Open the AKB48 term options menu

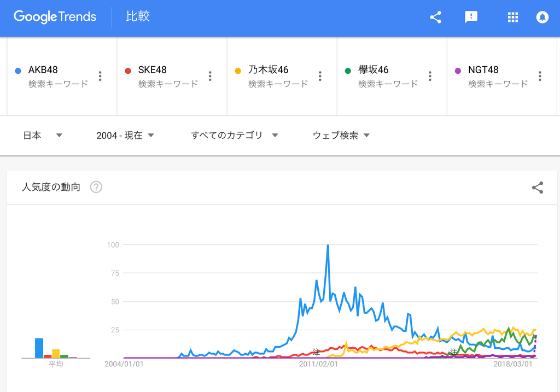[100, 76]
